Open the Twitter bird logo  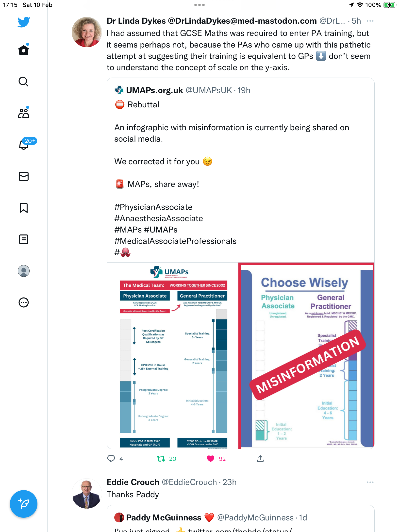click(24, 22)
